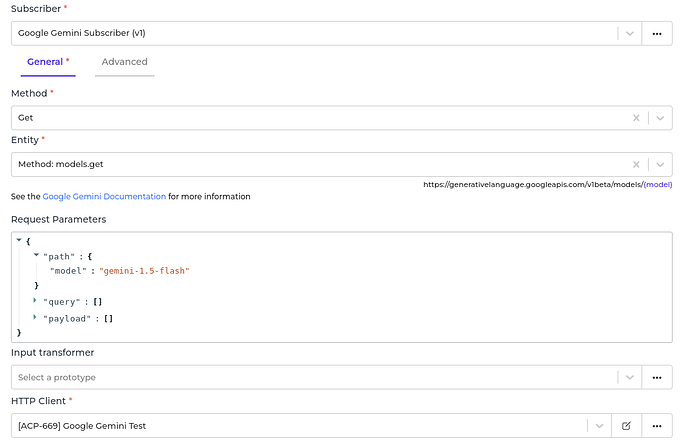
Task: Select the "query" key text
Action: point(62,302)
